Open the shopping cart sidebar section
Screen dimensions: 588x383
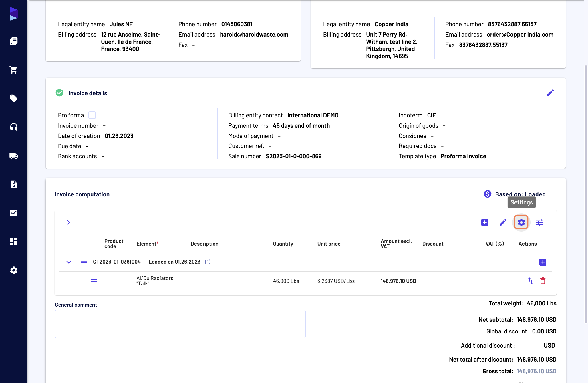click(x=13, y=70)
